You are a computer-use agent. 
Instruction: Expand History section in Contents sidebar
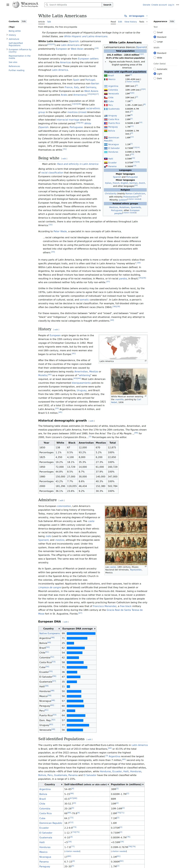tap(7, 35)
